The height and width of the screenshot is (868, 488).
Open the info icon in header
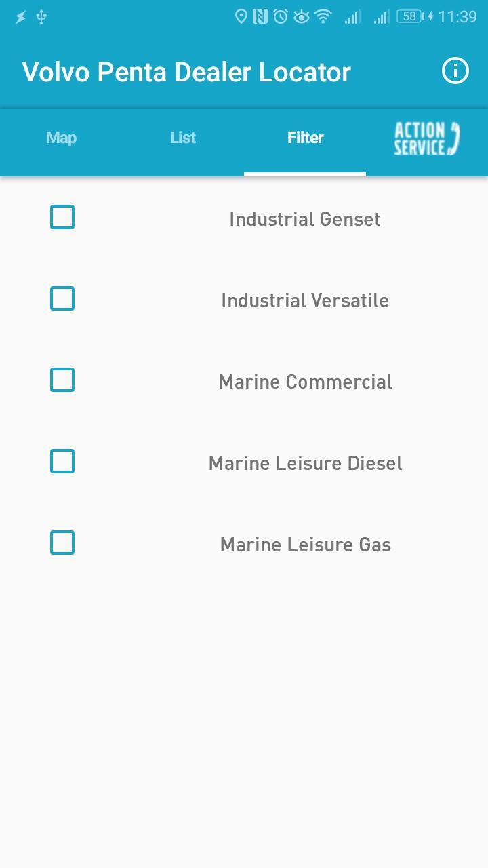pyautogui.click(x=455, y=71)
